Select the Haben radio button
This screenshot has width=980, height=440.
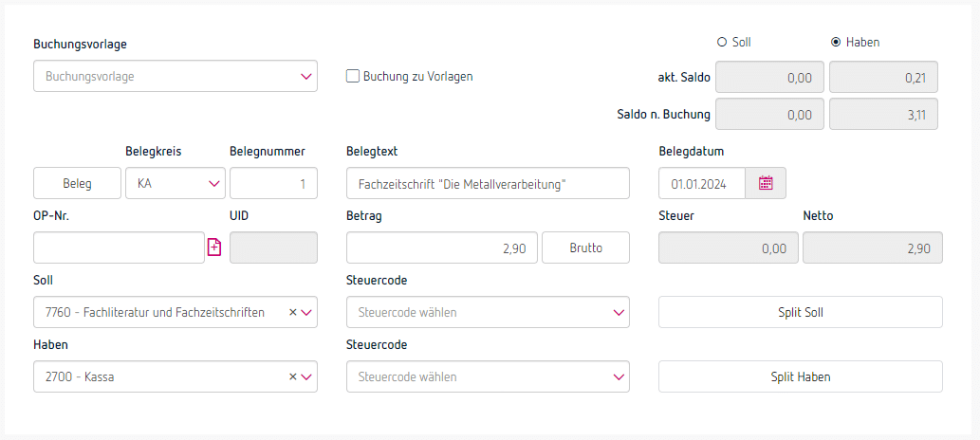pos(836,42)
